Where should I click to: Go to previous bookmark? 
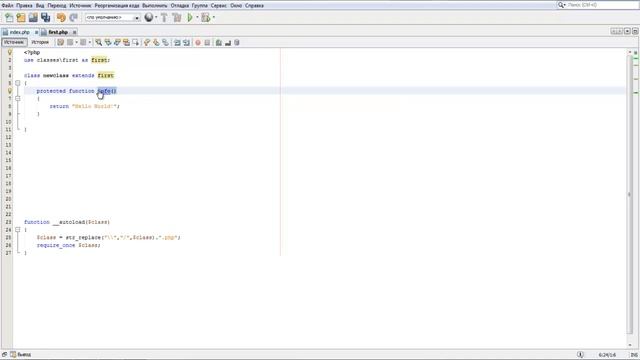tap(147, 42)
